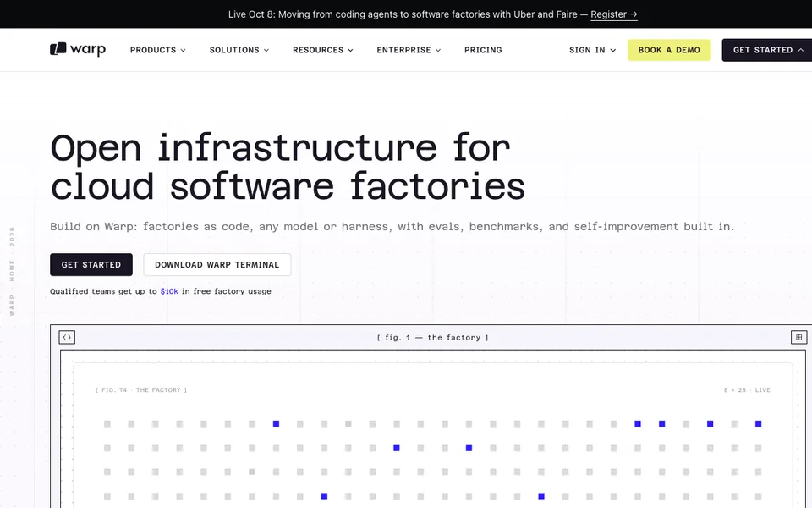Image resolution: width=812 pixels, height=508 pixels.
Task: Click the '[ FIG. T4 · THE FACTORY ]' label
Action: click(x=141, y=389)
